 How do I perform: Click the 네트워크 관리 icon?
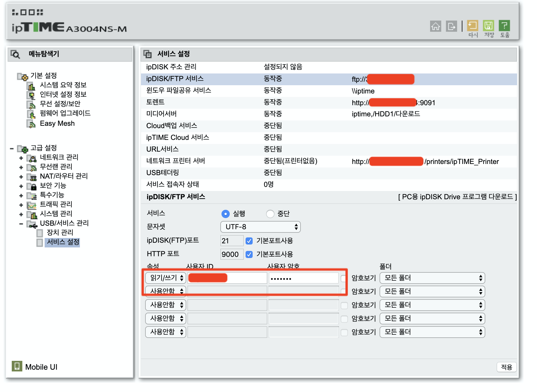(32, 158)
